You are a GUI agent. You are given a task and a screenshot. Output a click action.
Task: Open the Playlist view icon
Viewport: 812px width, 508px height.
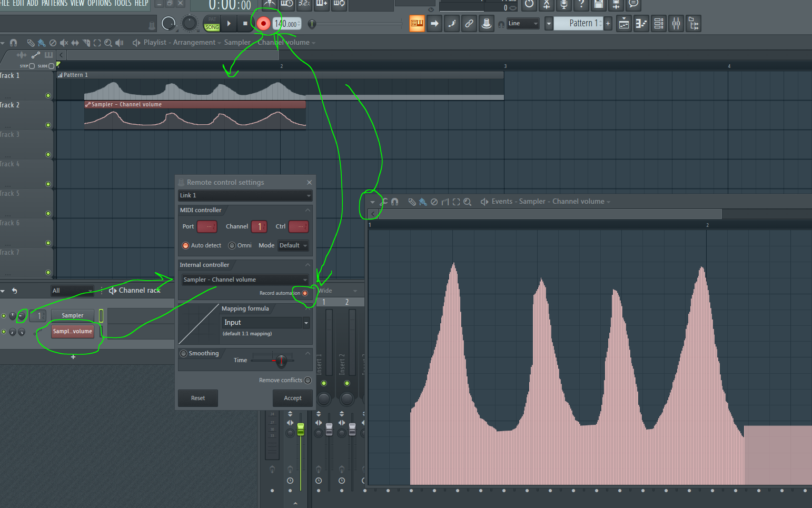click(624, 24)
